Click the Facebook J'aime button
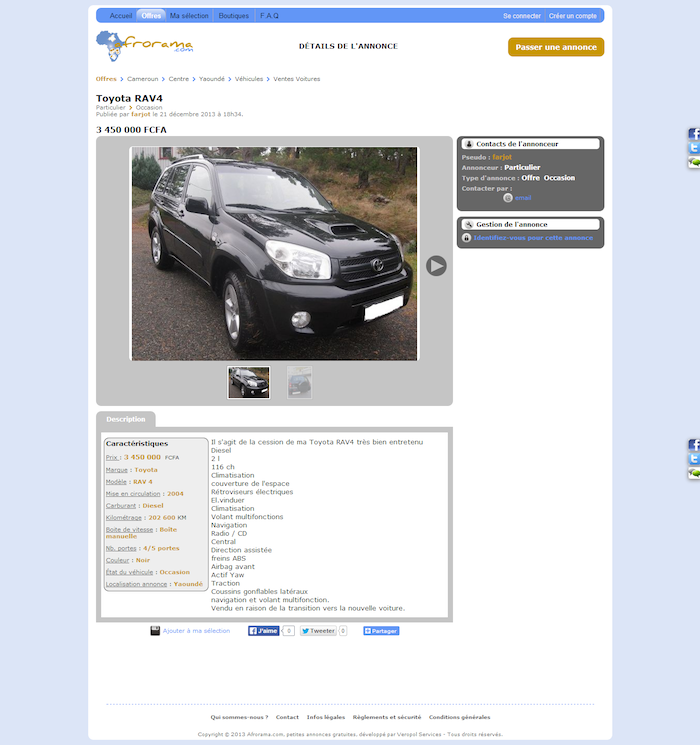This screenshot has height=745, width=700. tap(263, 630)
